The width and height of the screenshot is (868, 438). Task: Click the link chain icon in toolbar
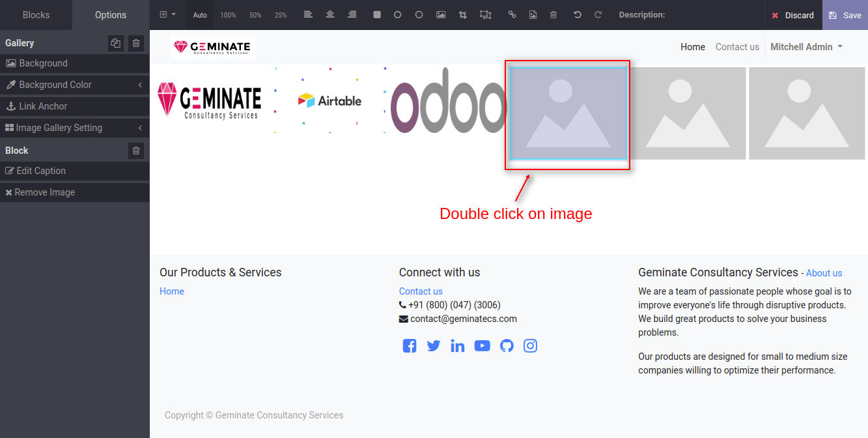[512, 15]
